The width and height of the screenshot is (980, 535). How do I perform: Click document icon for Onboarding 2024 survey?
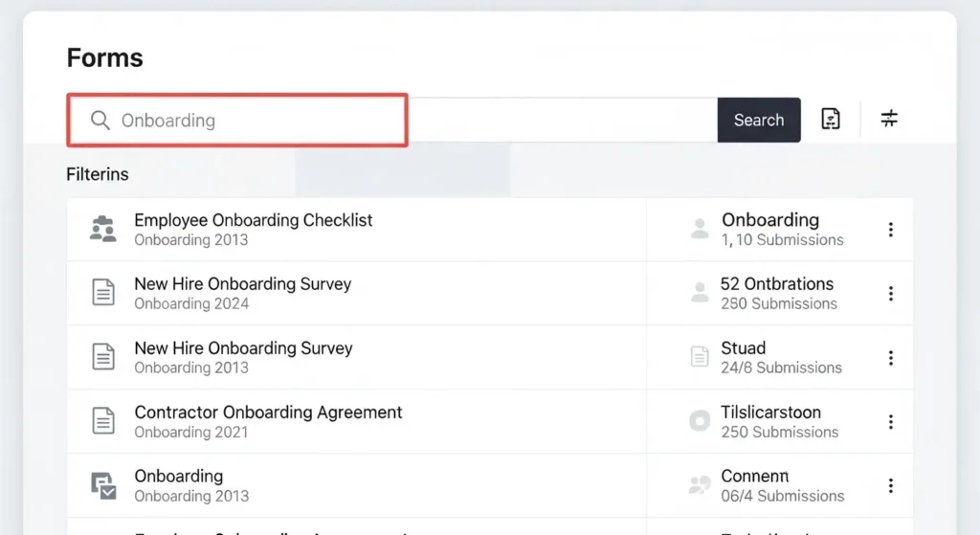click(x=102, y=293)
